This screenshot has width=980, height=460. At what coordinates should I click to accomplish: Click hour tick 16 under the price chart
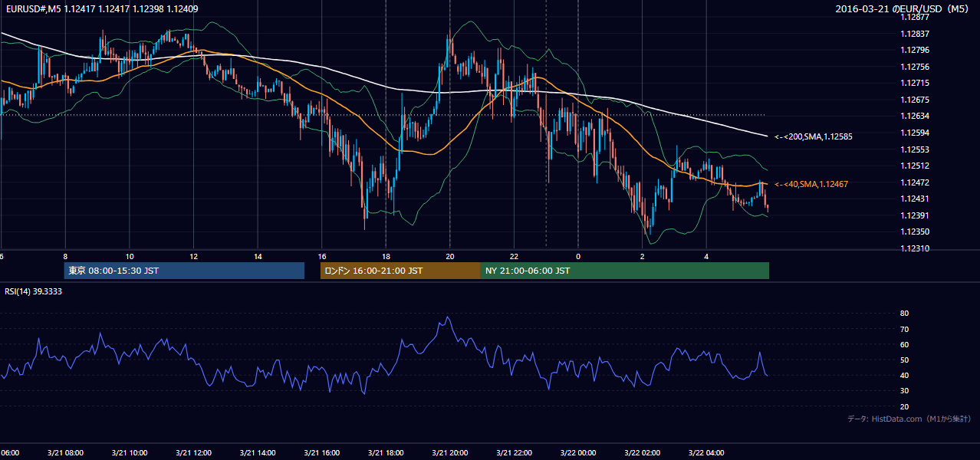(x=321, y=256)
